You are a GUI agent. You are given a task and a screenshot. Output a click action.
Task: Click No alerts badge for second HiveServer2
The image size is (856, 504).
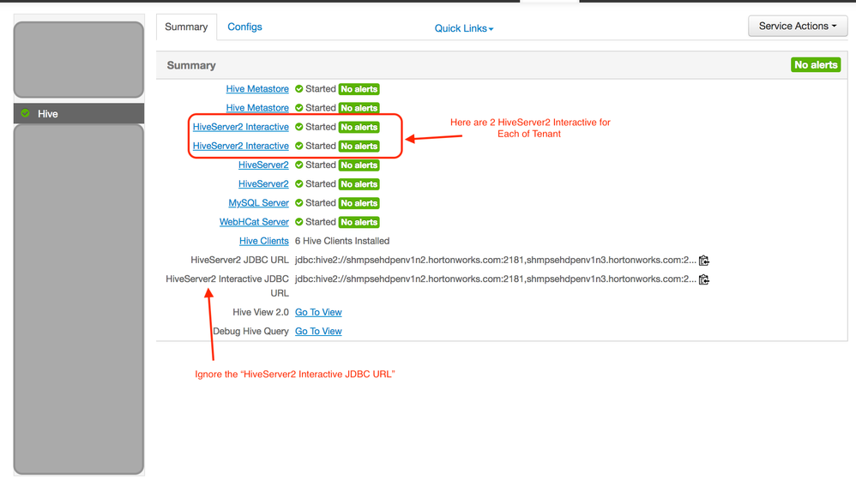tap(359, 184)
